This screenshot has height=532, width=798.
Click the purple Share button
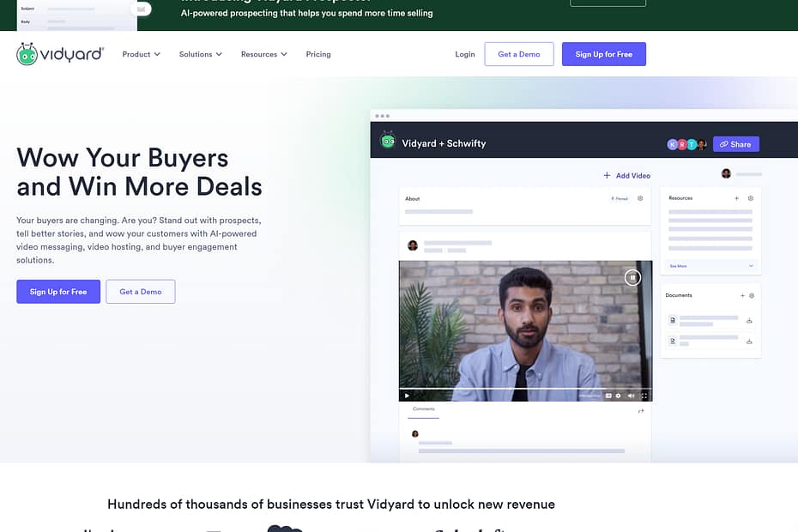coord(735,143)
